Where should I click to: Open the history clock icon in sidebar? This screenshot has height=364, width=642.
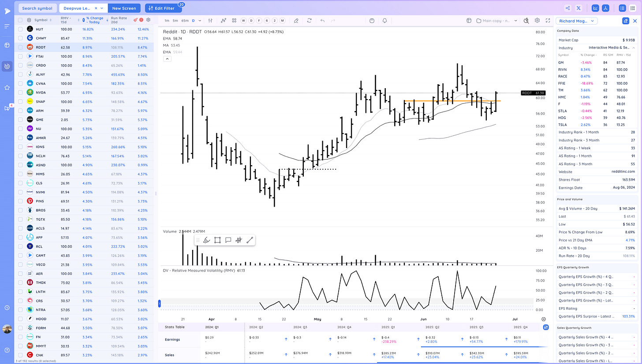tap(7, 308)
